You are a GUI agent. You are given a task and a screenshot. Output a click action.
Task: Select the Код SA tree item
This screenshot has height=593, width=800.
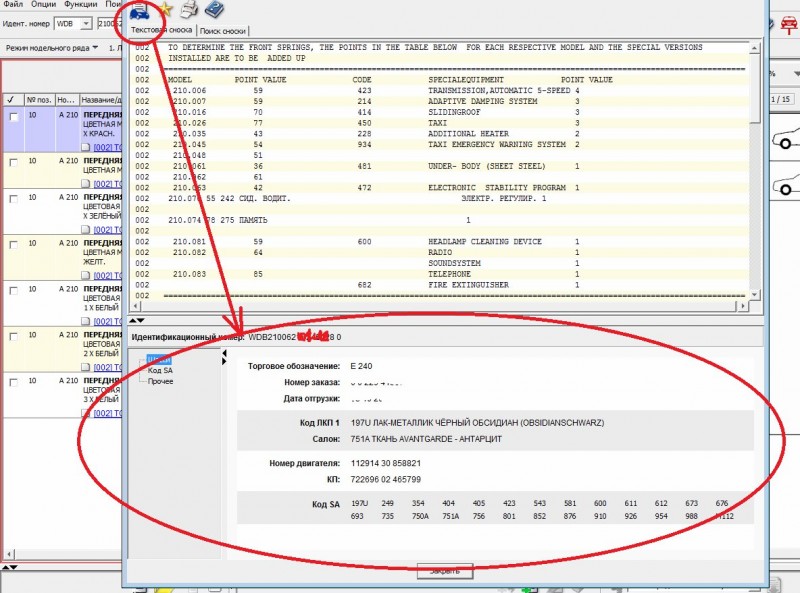coord(160,370)
